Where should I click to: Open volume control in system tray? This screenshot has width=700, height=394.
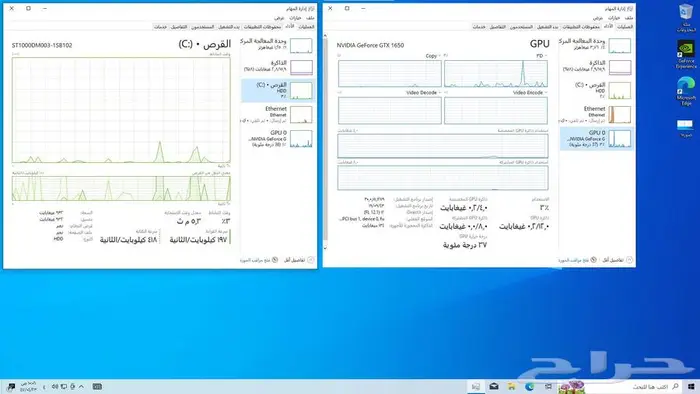point(55,386)
